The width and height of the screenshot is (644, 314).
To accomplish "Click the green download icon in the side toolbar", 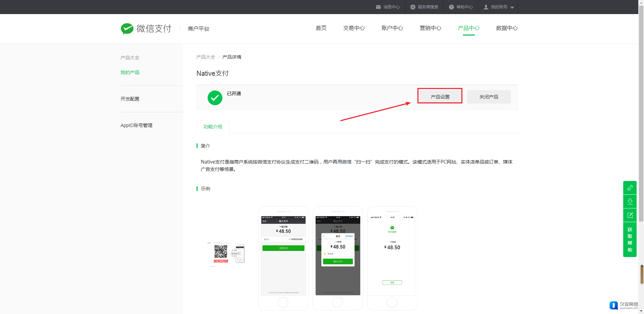I will [630, 201].
